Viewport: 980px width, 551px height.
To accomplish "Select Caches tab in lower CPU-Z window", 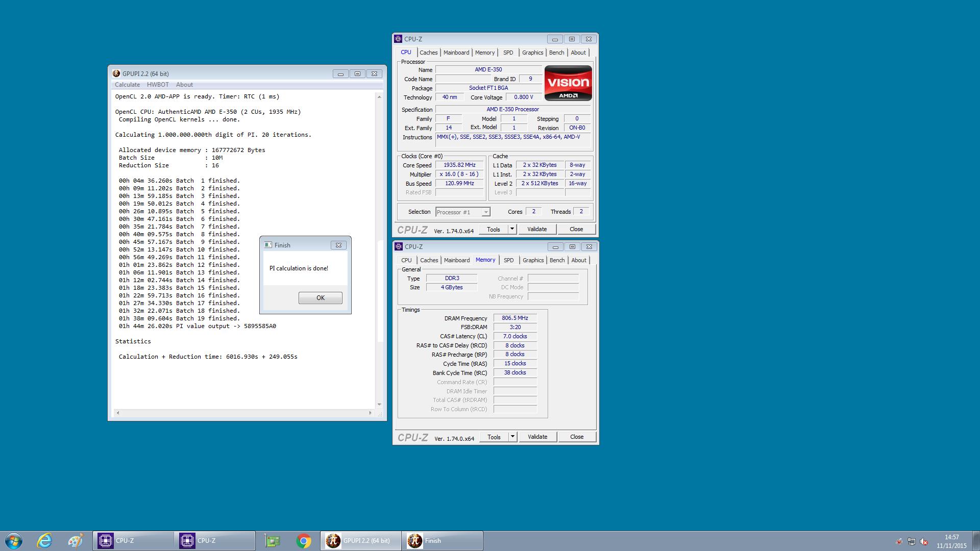I will pyautogui.click(x=429, y=260).
